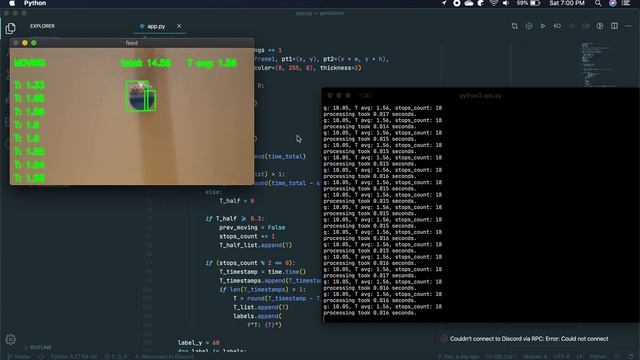Open the Python application menu
640x360 pixels.
35,3
